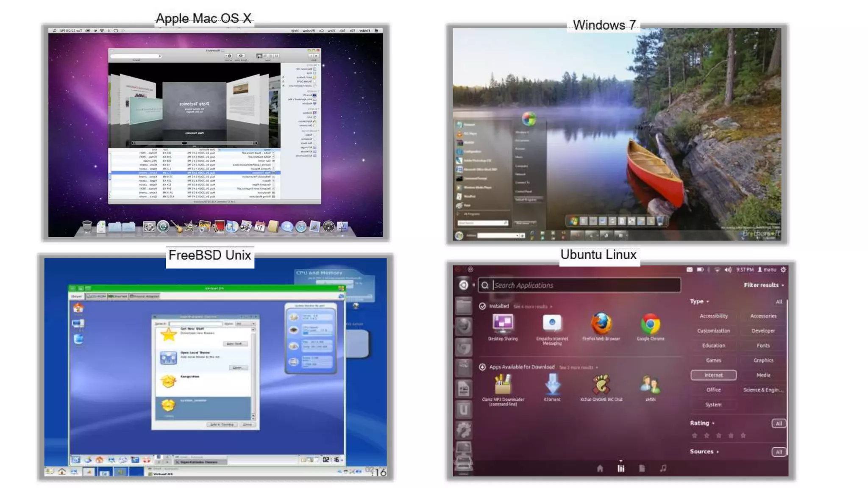Toggle the Internet type filter
Screen dimensions: 868x488
point(713,375)
